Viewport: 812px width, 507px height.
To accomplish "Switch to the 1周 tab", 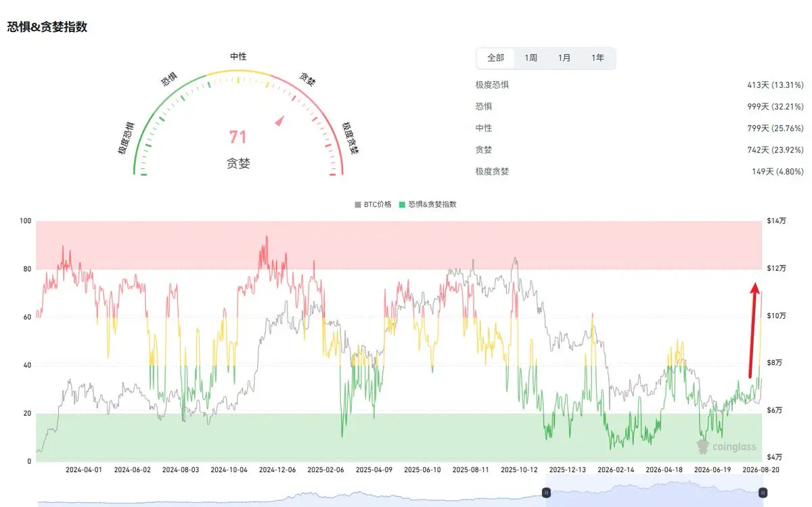I will [531, 58].
